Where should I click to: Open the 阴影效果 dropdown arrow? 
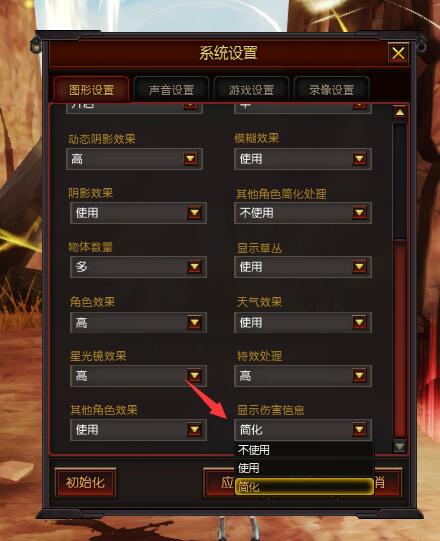pyautogui.click(x=195, y=213)
